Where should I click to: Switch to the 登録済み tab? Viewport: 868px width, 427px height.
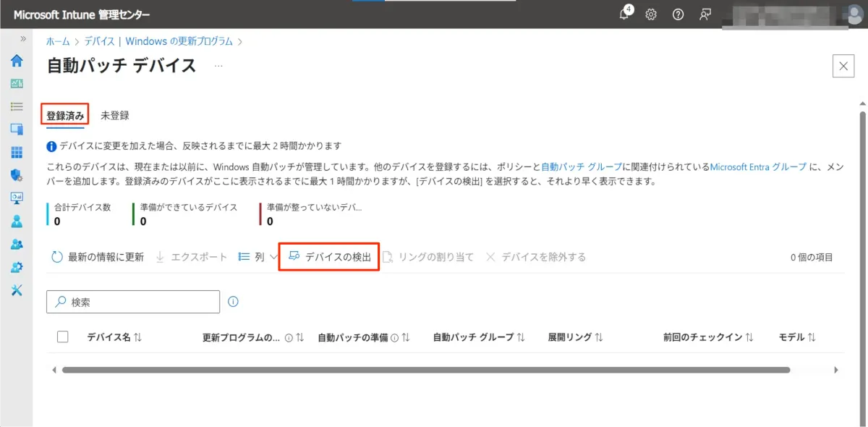click(65, 115)
